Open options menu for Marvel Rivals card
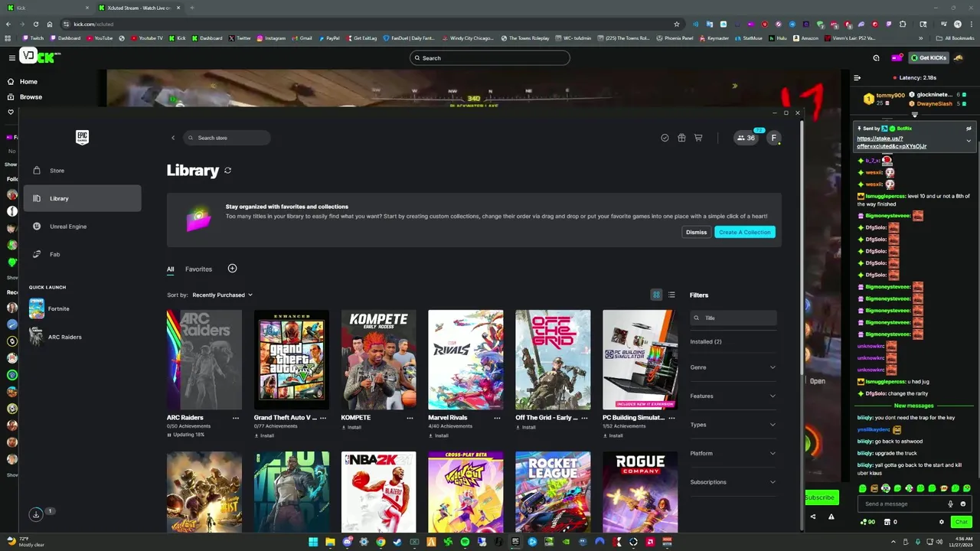980x551 pixels. 498,418
